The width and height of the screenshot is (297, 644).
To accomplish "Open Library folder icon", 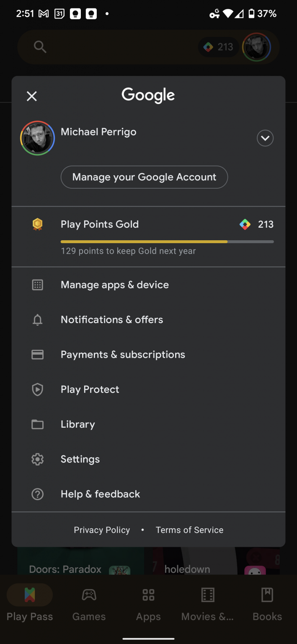I will click(x=37, y=424).
